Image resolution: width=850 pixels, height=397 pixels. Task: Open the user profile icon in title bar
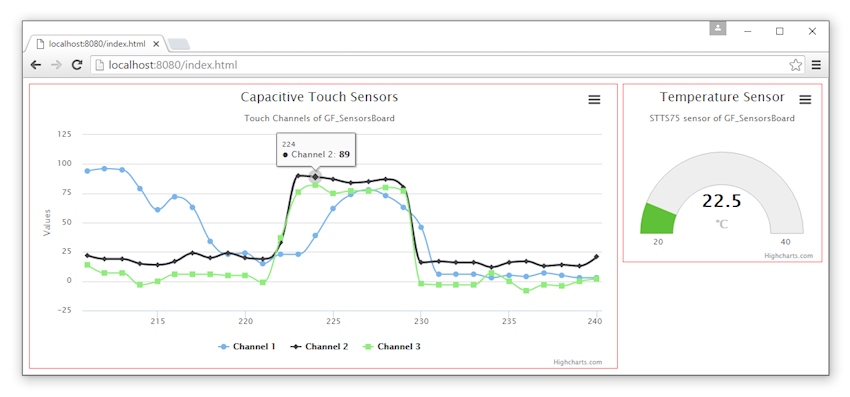(x=717, y=28)
